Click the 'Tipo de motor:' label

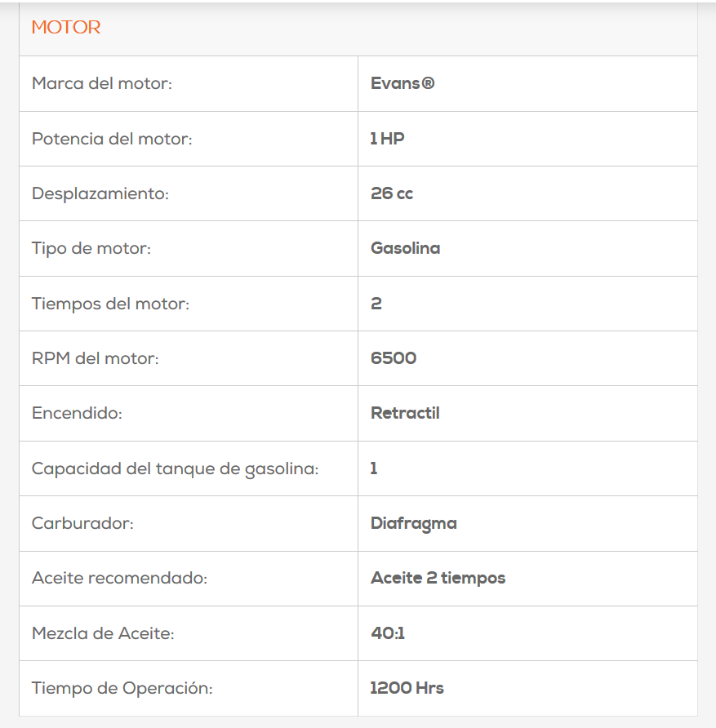[x=91, y=248]
